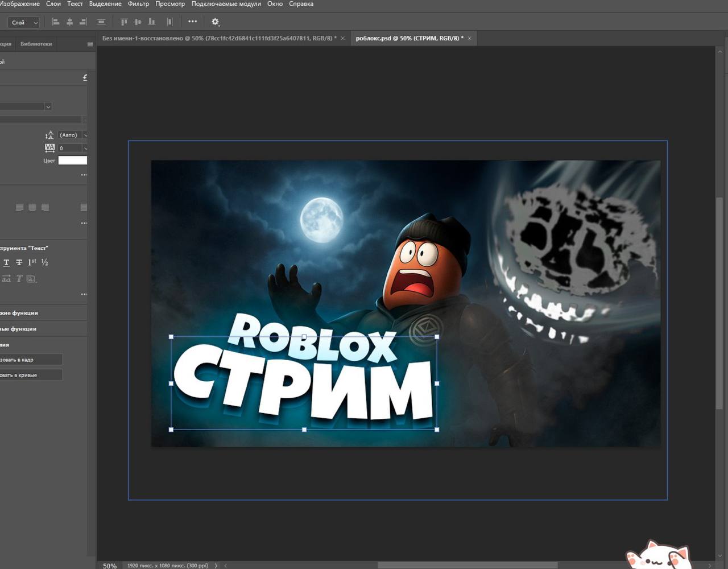Viewport: 728px width, 569px height.
Task: Click the leading value field (Авто)
Action: tap(69, 135)
